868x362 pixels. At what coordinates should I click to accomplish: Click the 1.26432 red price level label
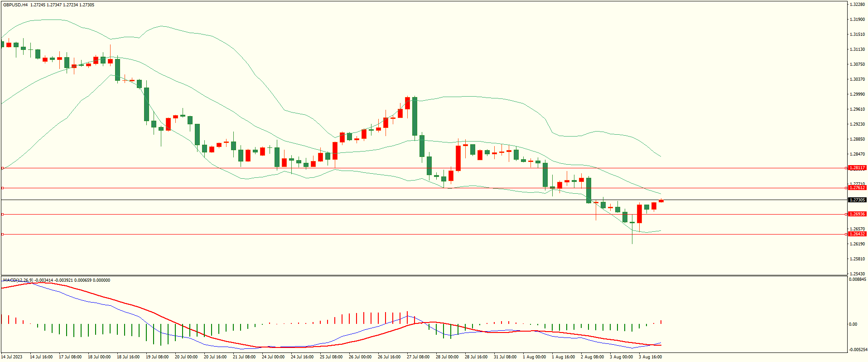857,234
